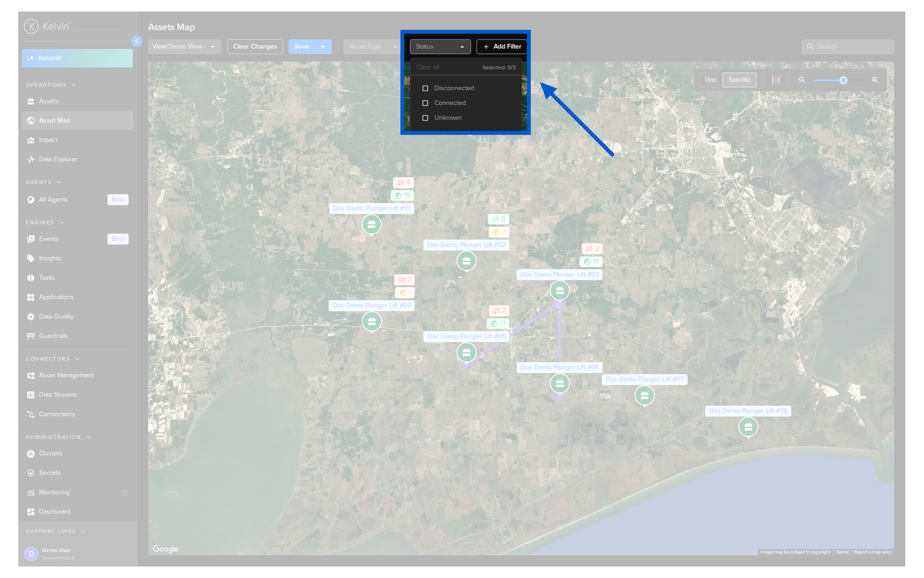The width and height of the screenshot is (924, 578).
Task: Click Clear all in status filter
Action: 427,67
